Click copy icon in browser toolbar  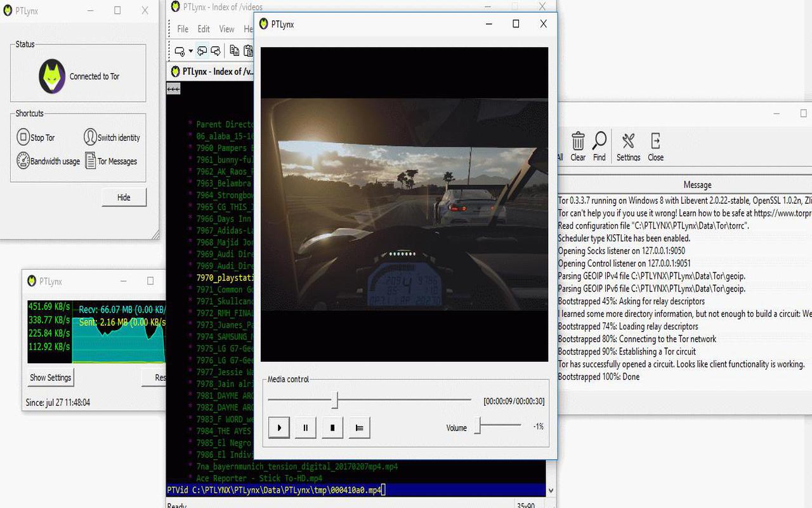tap(234, 51)
